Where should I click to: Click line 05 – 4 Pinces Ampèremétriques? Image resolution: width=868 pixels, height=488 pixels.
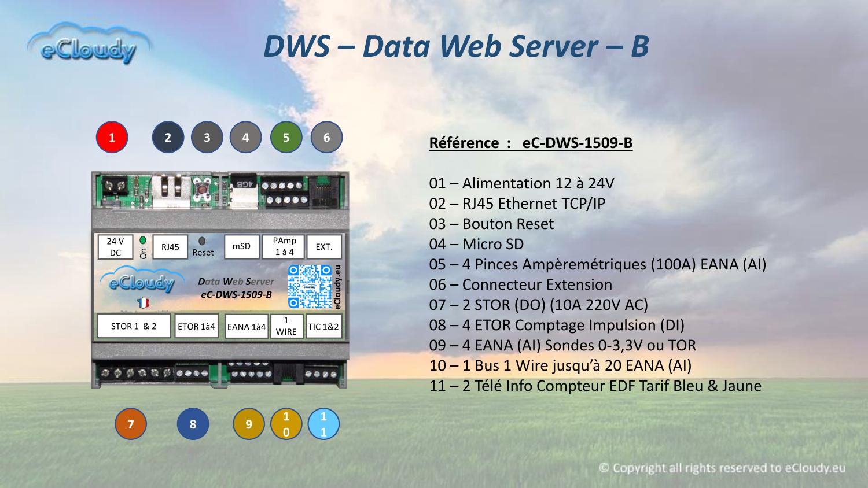(x=598, y=264)
